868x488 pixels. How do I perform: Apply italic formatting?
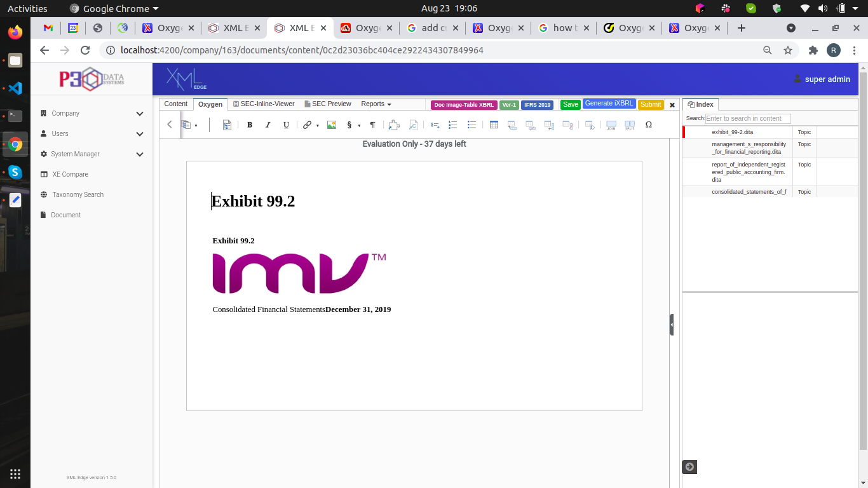(x=268, y=125)
